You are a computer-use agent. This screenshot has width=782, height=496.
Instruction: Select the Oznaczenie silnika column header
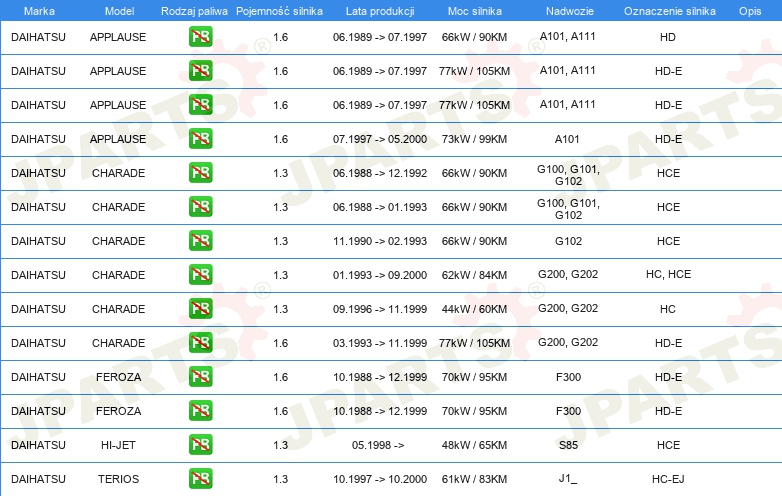point(669,10)
